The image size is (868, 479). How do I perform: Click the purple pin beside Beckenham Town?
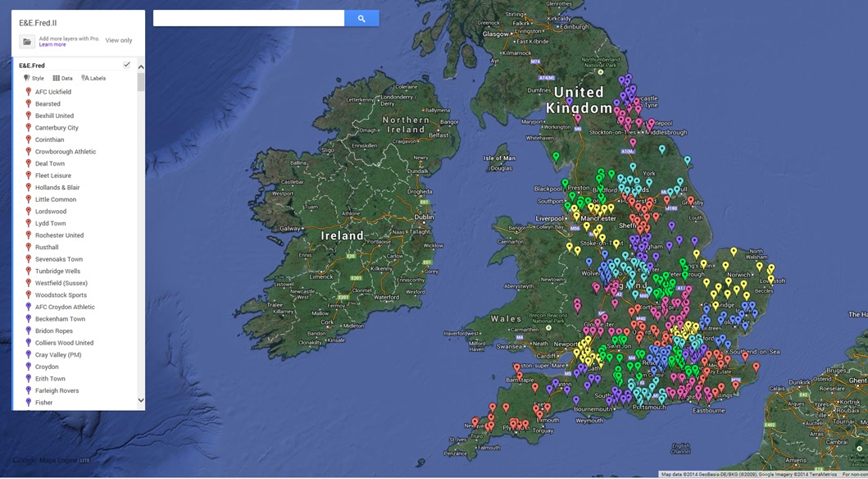pos(29,319)
